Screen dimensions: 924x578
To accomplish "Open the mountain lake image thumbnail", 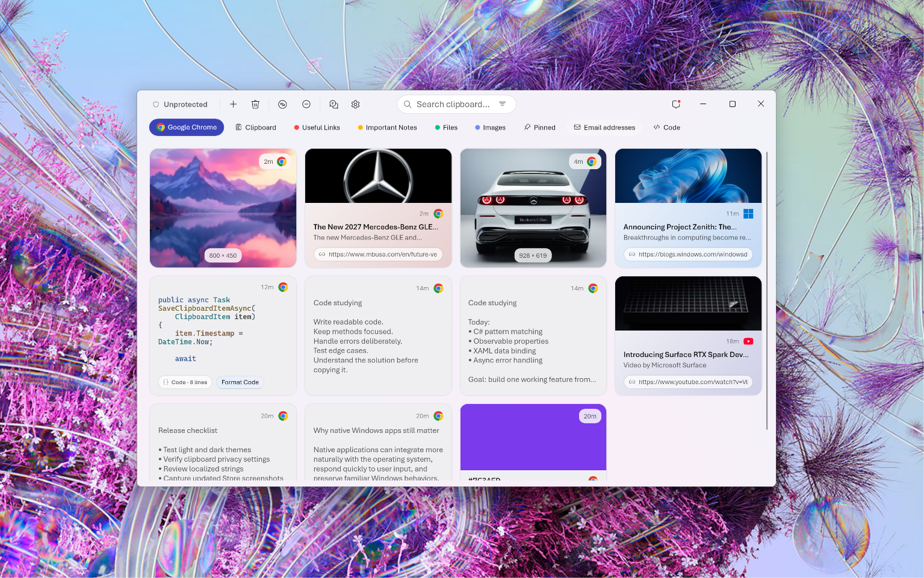I will 223,208.
